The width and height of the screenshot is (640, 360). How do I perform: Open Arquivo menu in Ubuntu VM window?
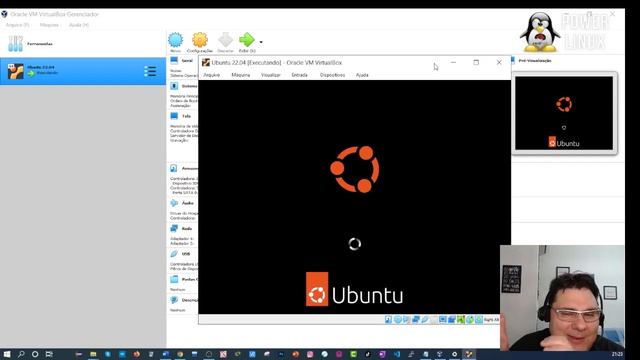211,75
